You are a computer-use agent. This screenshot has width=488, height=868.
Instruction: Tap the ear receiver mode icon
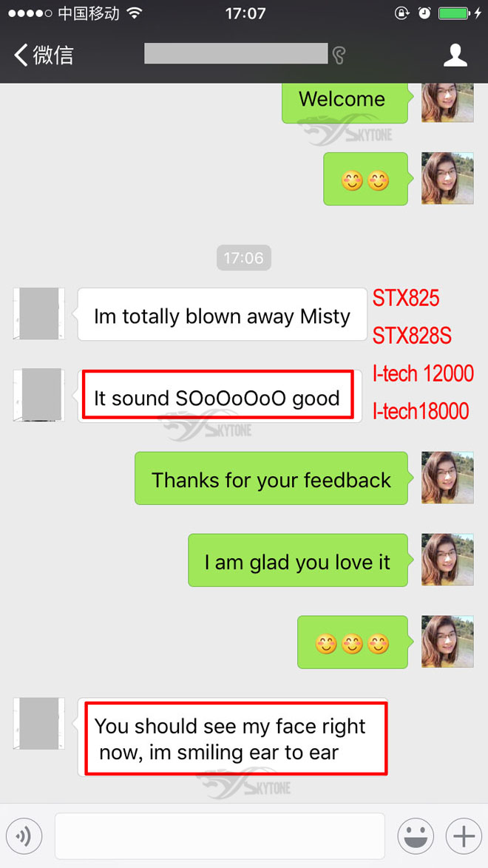click(339, 55)
